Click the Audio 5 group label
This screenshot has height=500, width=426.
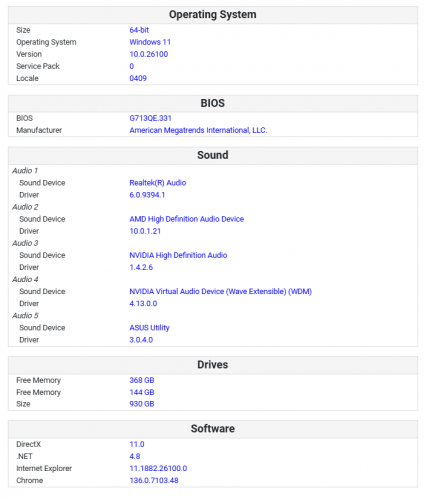pos(25,315)
